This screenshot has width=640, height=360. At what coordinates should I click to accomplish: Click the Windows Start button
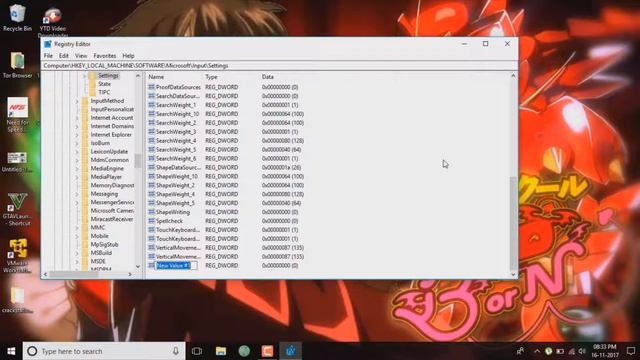(x=11, y=351)
